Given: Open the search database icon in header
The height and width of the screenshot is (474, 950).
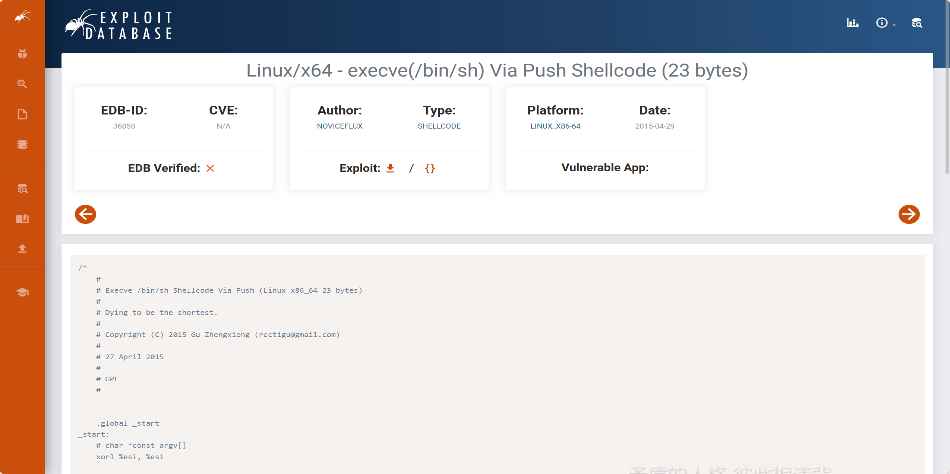Looking at the screenshot, I should click(x=917, y=23).
